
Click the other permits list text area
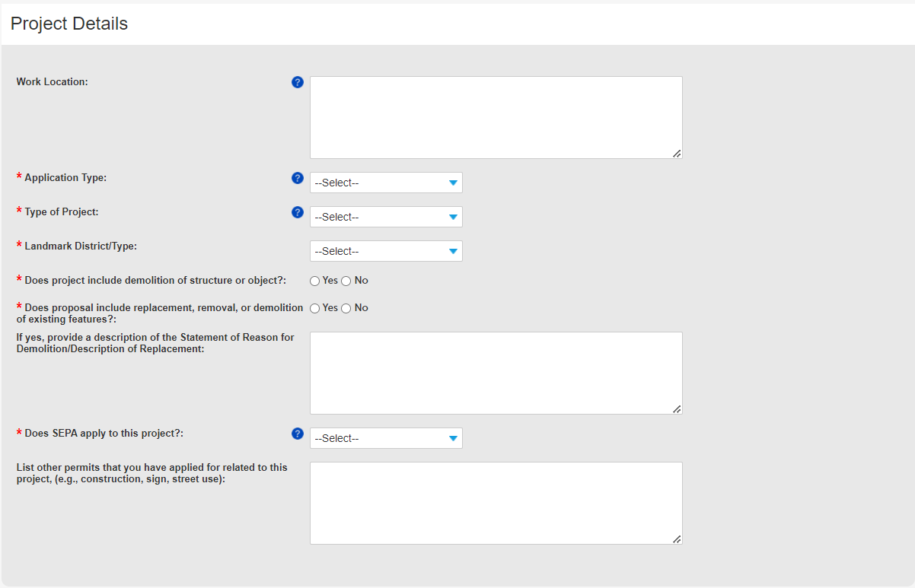pyautogui.click(x=496, y=503)
